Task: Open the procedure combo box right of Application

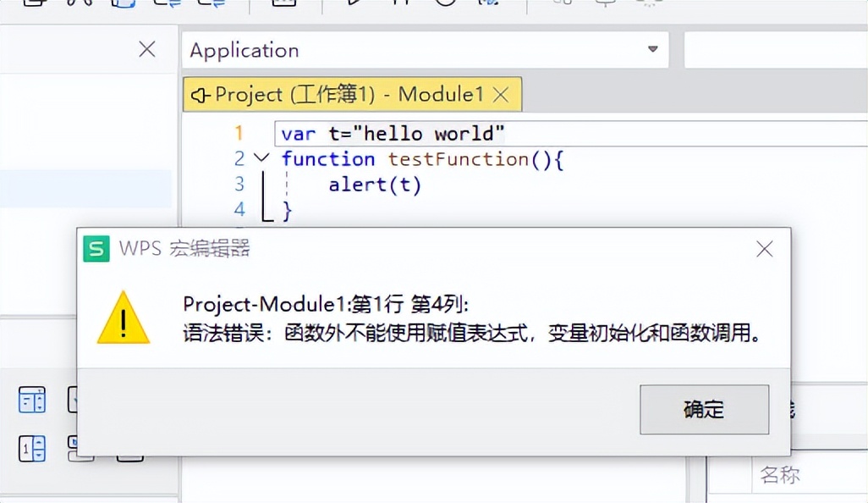Action: [x=776, y=50]
